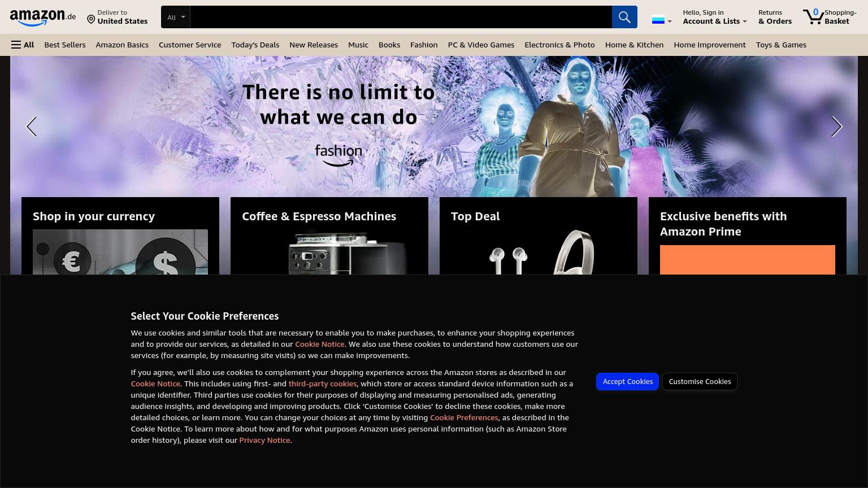Viewport: 868px width, 488px height.
Task: Go to previous banner slide arrow
Action: (32, 127)
